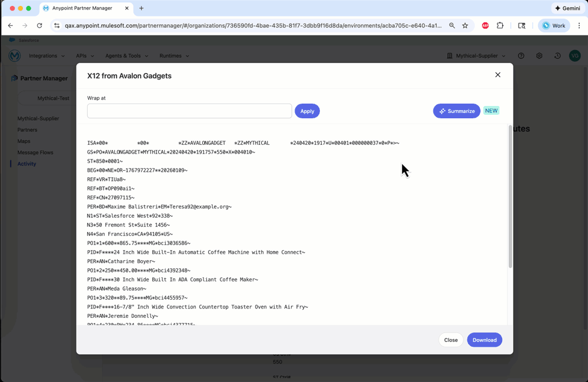This screenshot has height=382, width=588.
Task: Open Chrome's three-dot menu
Action: coord(579,26)
